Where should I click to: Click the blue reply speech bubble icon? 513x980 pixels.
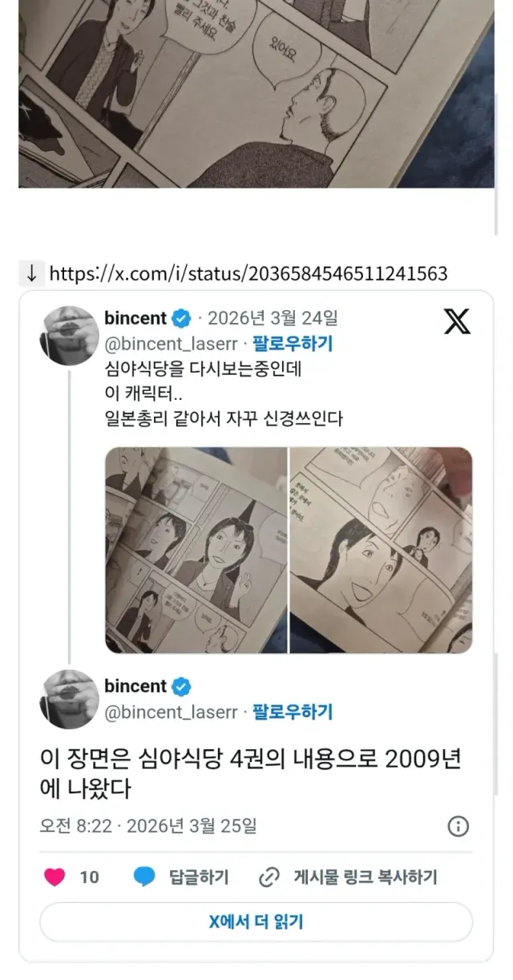coord(144,877)
